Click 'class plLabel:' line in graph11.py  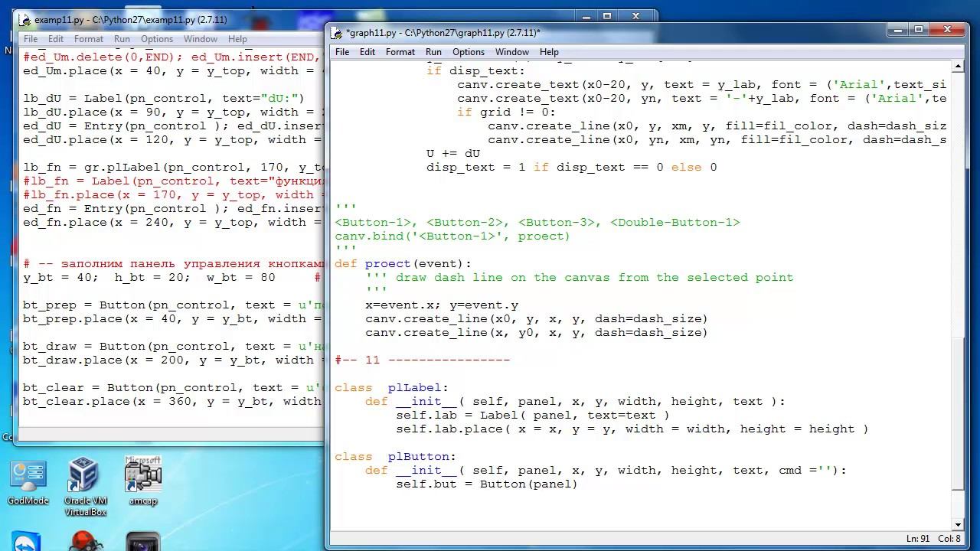pyautogui.click(x=391, y=388)
